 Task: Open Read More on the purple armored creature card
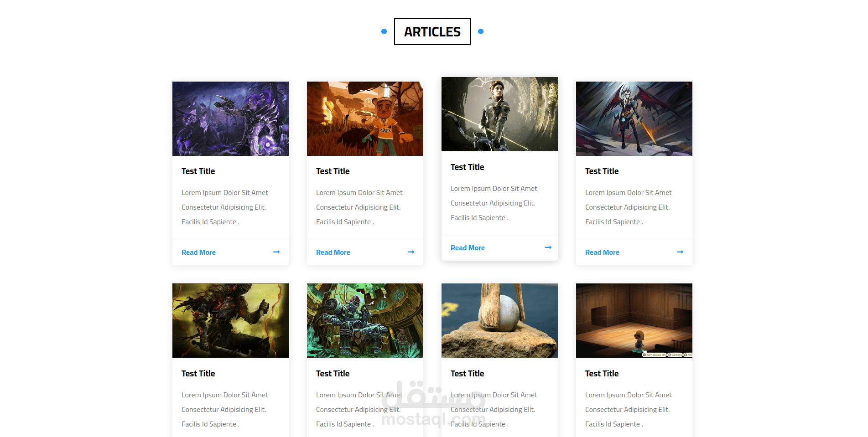(x=198, y=252)
